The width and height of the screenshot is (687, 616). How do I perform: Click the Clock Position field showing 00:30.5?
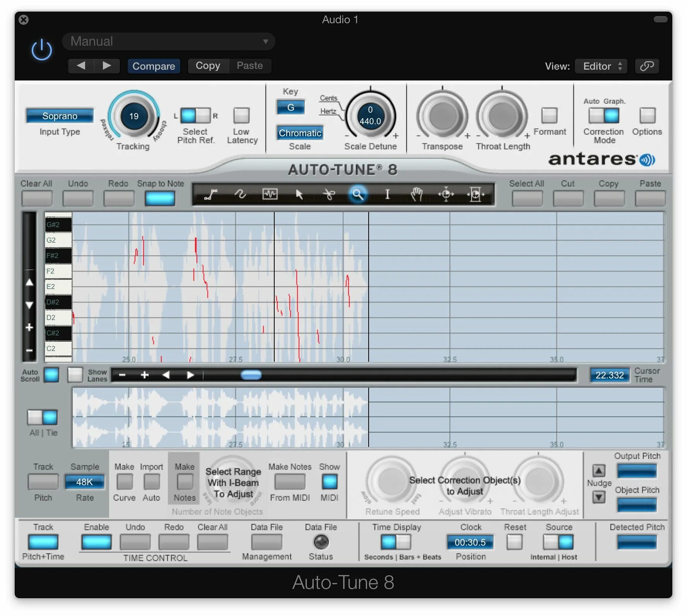point(470,542)
